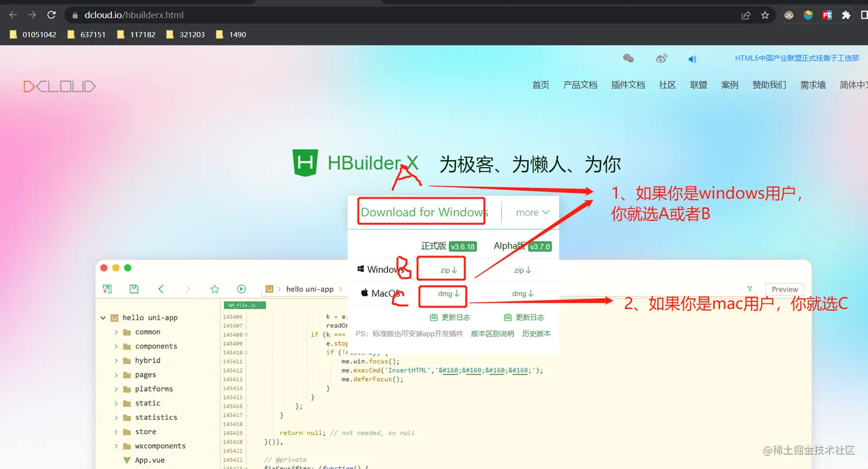Download MacOS 正式版 .dmg

pos(448,293)
